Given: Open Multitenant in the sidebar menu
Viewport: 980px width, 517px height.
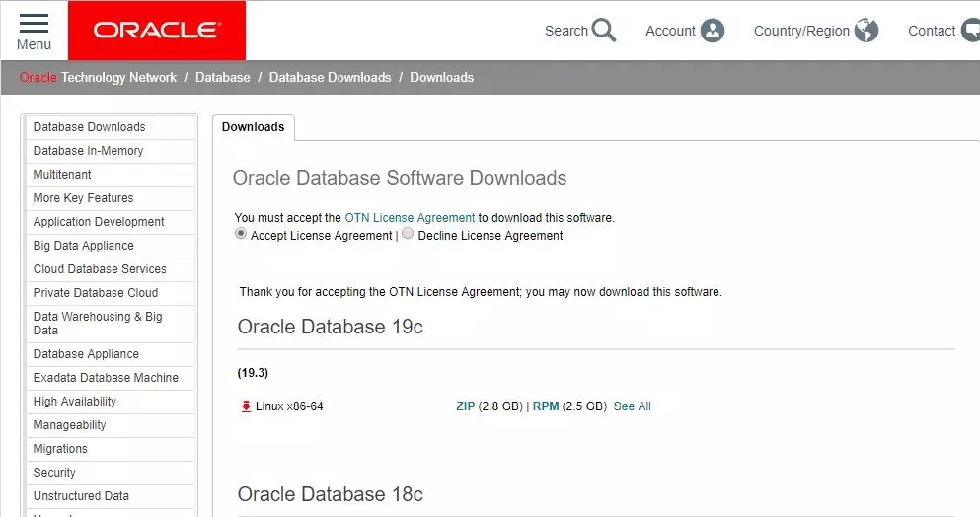Looking at the screenshot, I should point(62,175).
